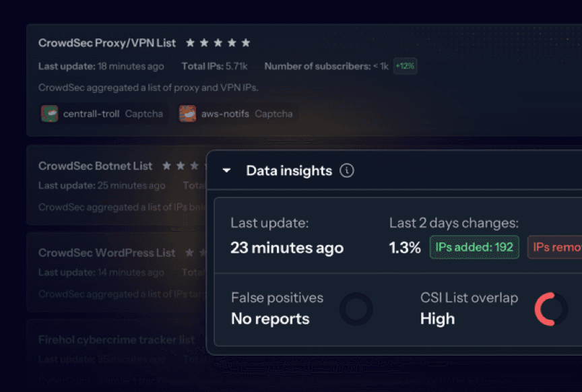Click fifth rating star of Proxy/VPN List
The image size is (582, 392).
245,43
